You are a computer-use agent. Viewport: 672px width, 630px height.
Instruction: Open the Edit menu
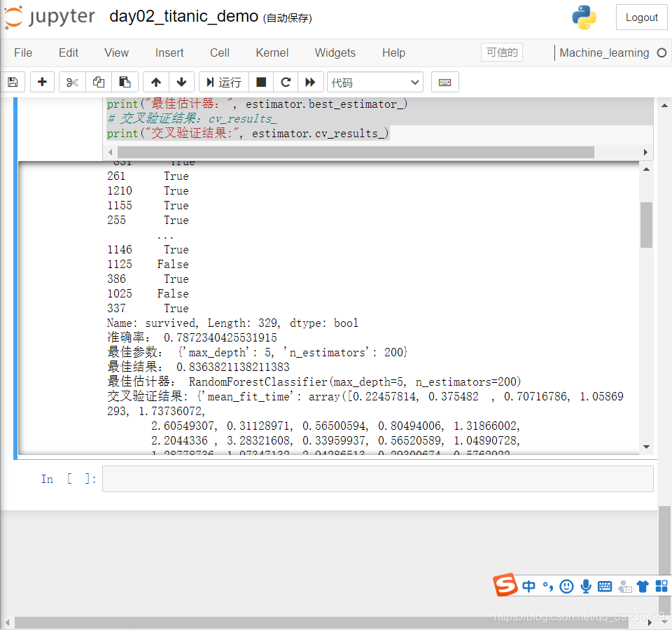[x=69, y=52]
